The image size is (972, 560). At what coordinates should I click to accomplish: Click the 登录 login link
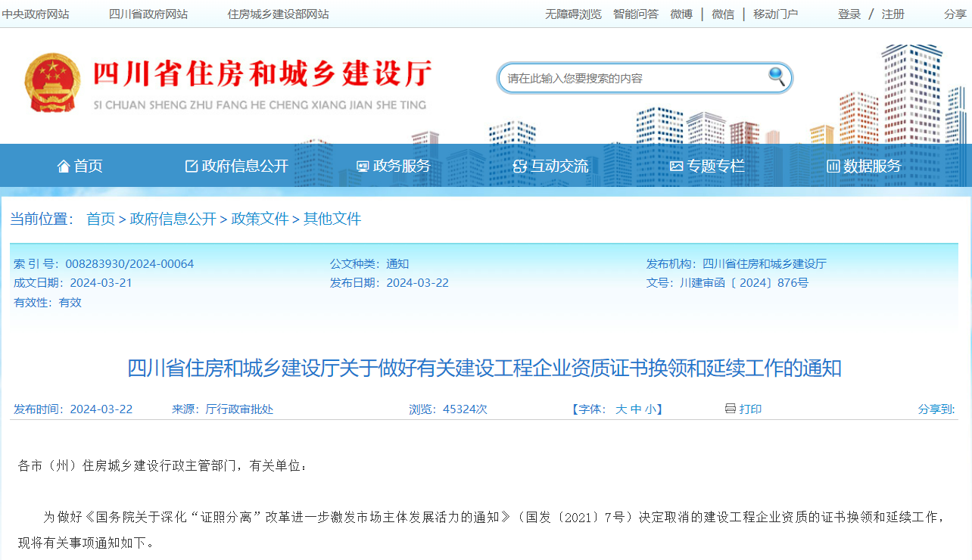[849, 14]
